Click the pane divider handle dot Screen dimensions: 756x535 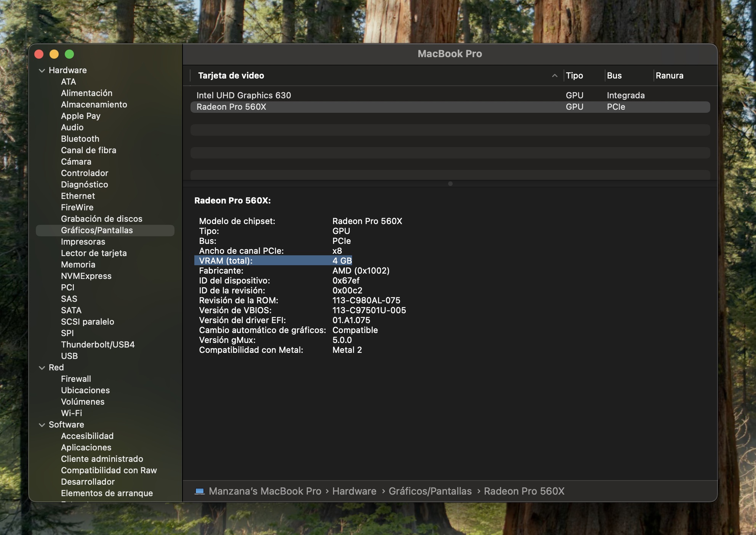450,184
